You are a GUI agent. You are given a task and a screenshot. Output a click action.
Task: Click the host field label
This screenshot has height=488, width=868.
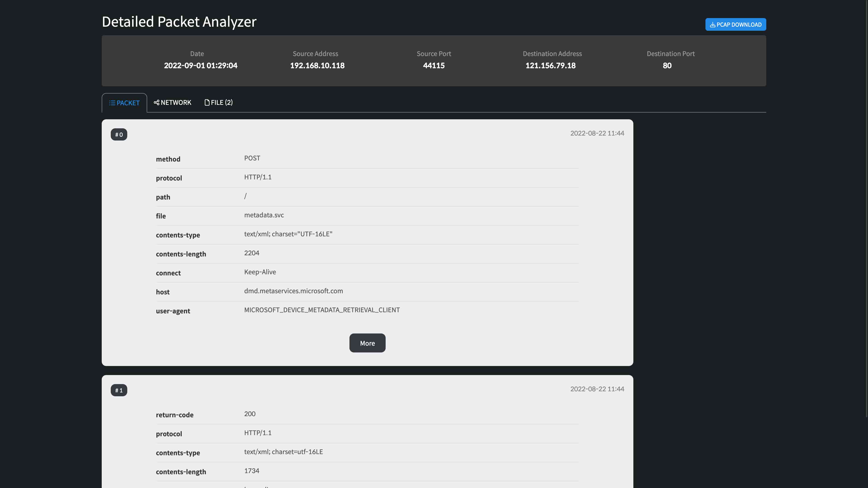pos(163,292)
